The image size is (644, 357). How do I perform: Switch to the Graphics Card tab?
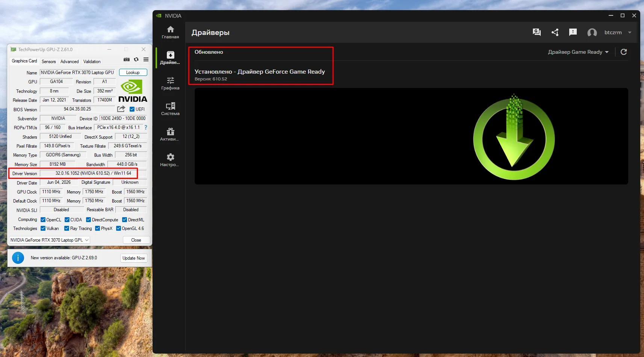24,61
